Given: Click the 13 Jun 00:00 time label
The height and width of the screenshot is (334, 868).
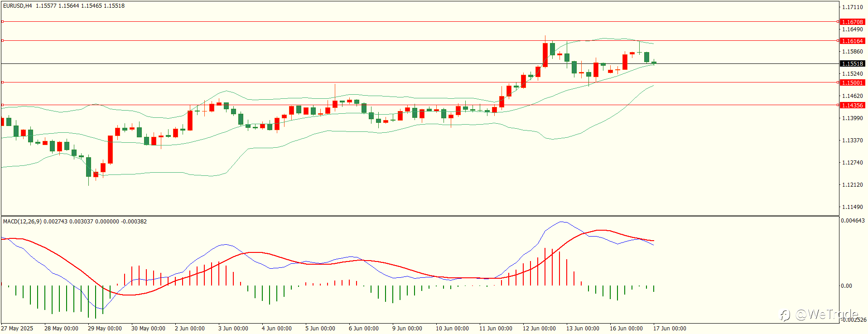Looking at the screenshot, I should click(583, 329).
